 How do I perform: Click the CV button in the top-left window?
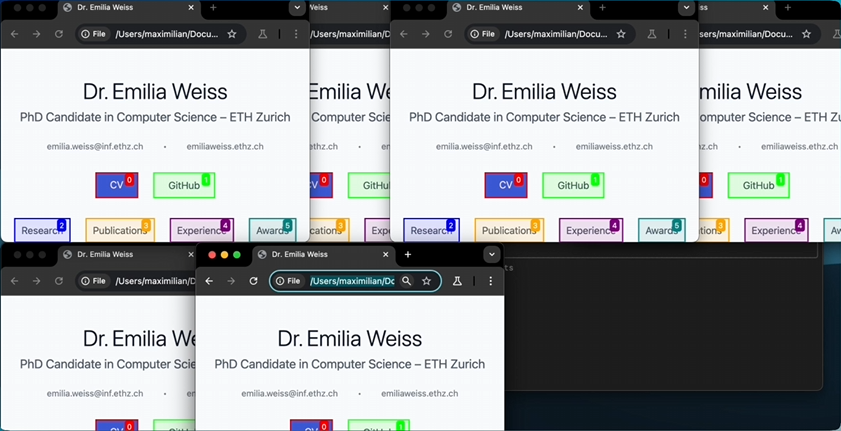(x=116, y=185)
